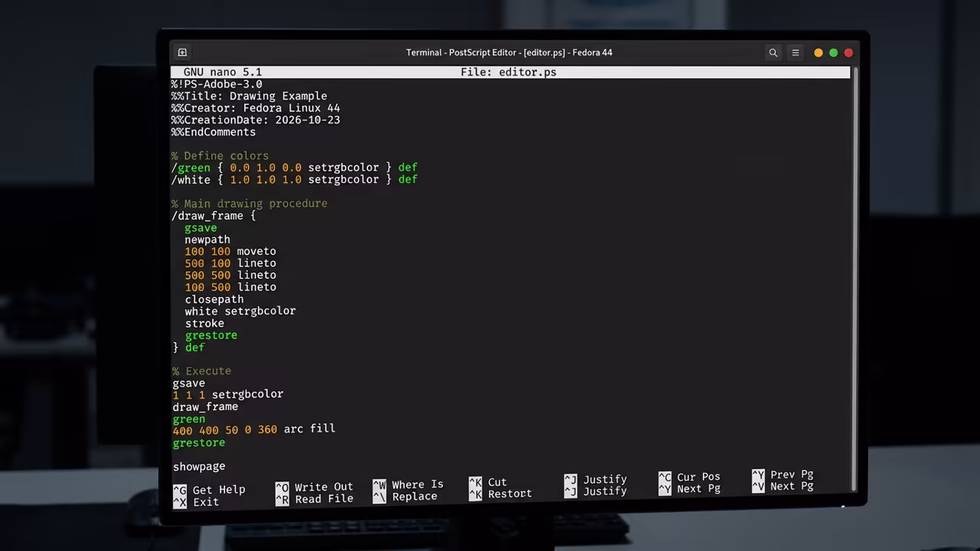
Task: Minimize the terminal with the yellow button
Action: click(818, 53)
